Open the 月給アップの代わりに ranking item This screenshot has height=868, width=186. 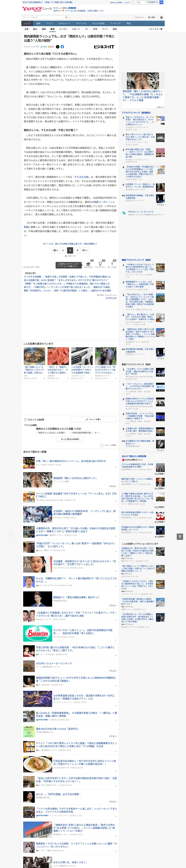[x=140, y=121]
